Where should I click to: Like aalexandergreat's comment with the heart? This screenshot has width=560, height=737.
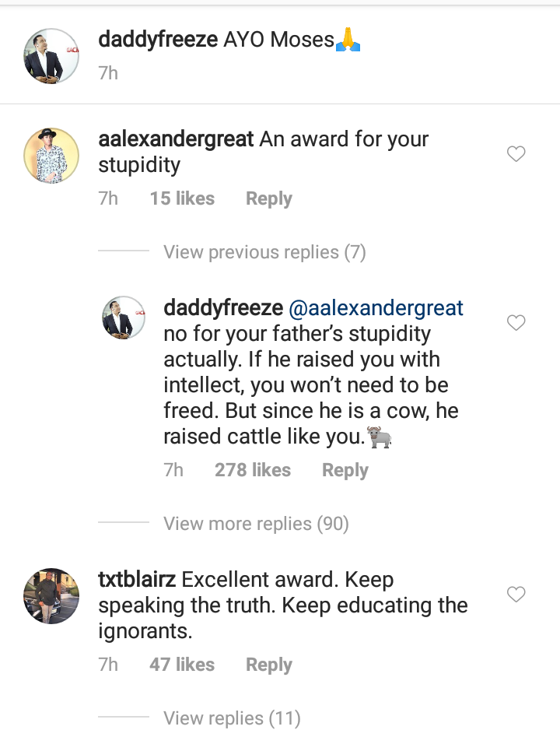pyautogui.click(x=516, y=154)
